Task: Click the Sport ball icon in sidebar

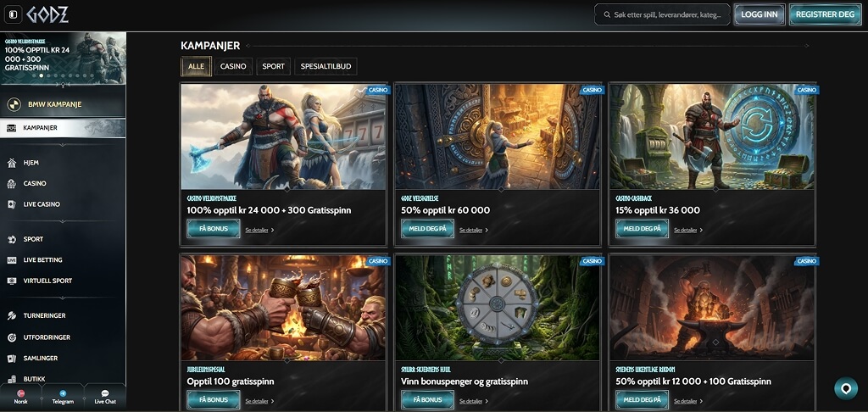Action: click(x=12, y=239)
